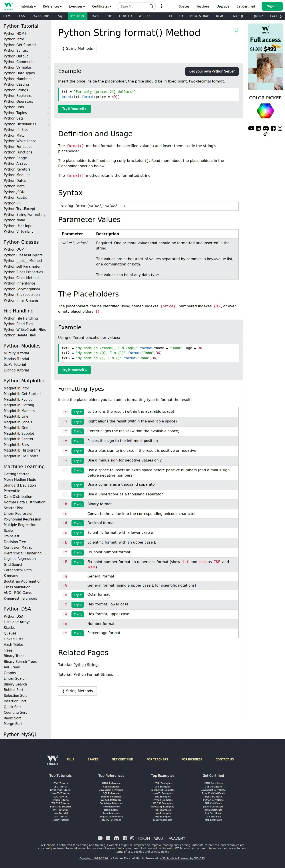Open the sidebar Discord icon

point(266,128)
